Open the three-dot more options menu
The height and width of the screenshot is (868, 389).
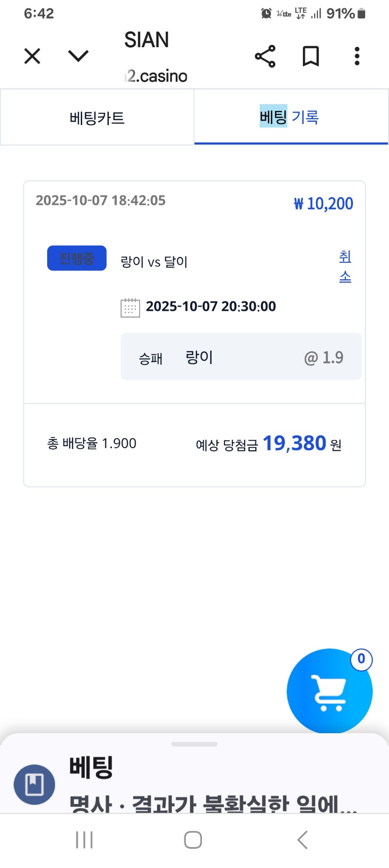(x=357, y=56)
